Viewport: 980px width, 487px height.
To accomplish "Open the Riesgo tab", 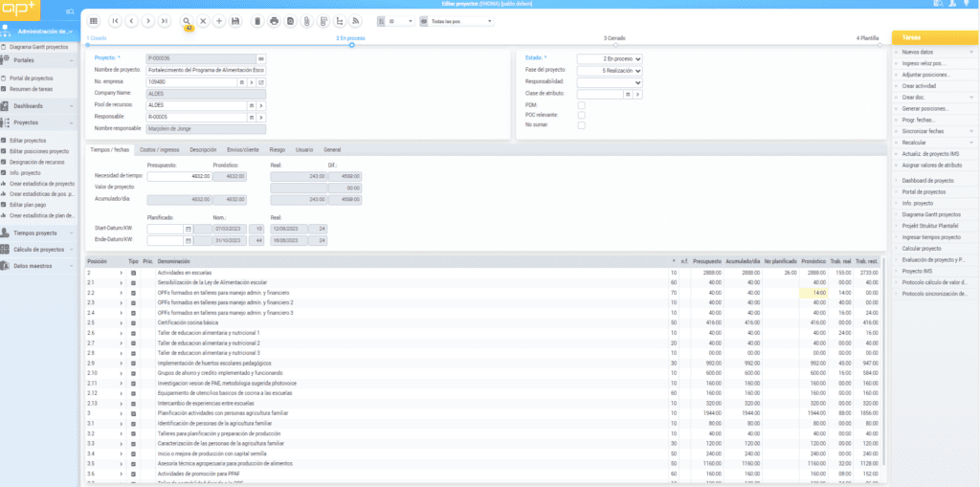I will pyautogui.click(x=278, y=150).
